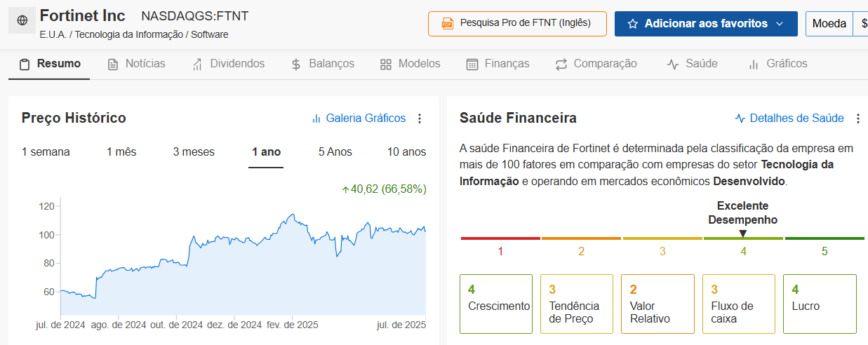Click the PDF icon in Pesquisa Pro button
Screen dimensions: 868x345
[447, 24]
